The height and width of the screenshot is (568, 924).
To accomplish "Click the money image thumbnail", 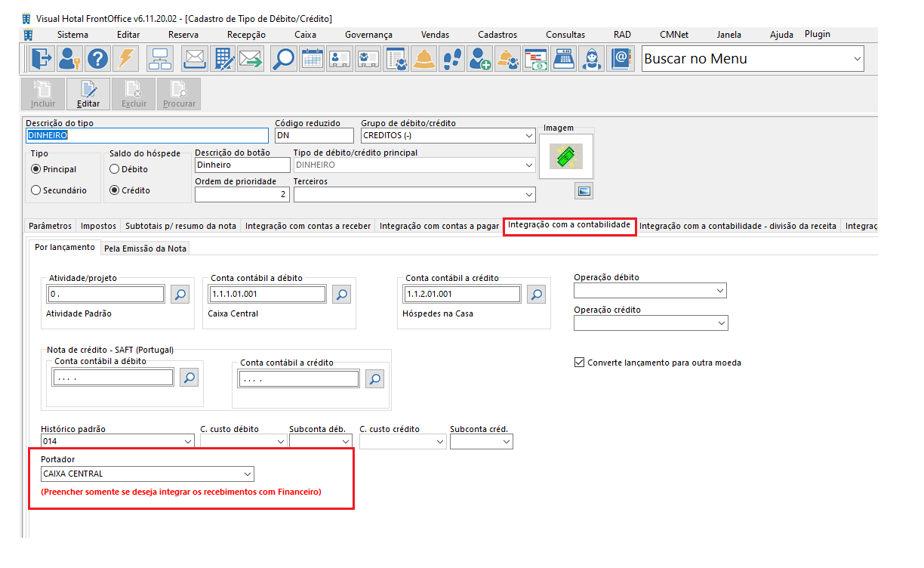I will click(x=566, y=156).
